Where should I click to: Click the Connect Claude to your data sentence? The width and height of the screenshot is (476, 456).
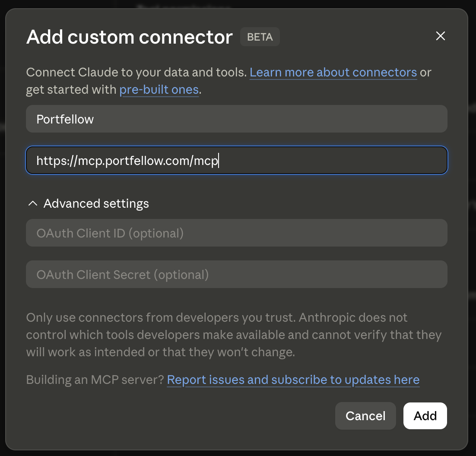pos(136,72)
